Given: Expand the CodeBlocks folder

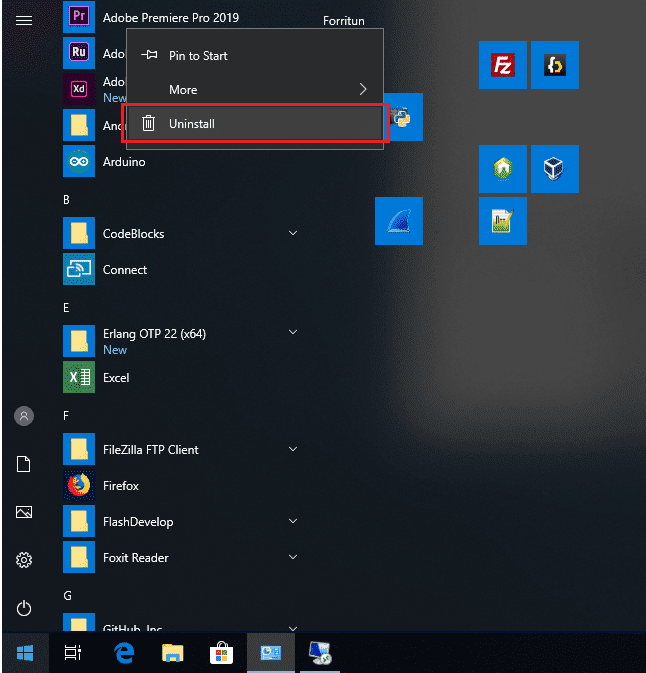Looking at the screenshot, I should pyautogui.click(x=293, y=234).
